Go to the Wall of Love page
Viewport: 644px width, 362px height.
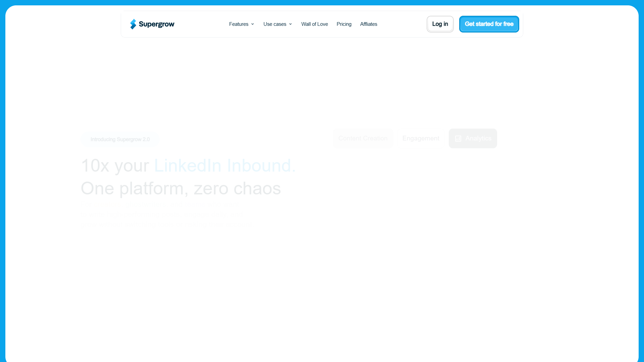315,24
